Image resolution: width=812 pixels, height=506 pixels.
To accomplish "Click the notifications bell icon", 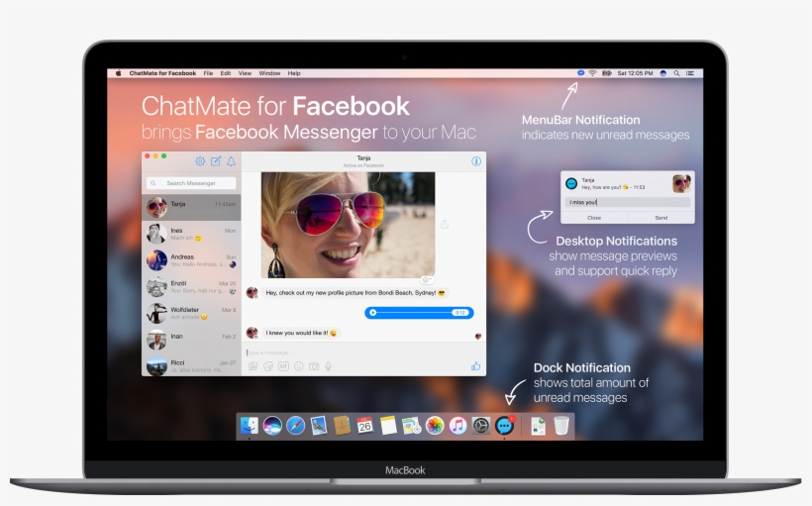I will point(232,161).
